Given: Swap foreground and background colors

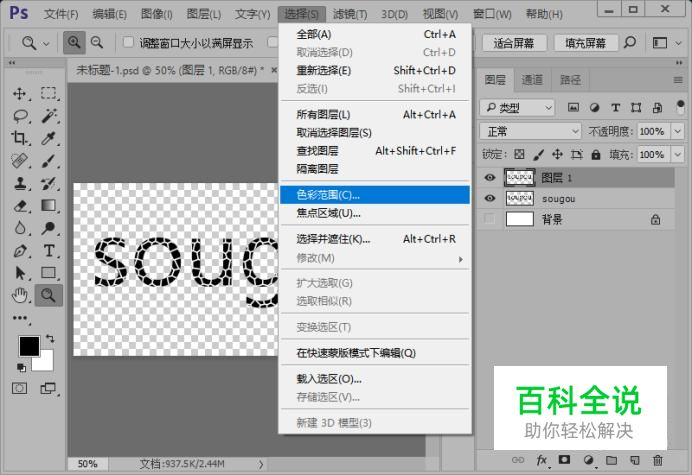Looking at the screenshot, I should 50,339.
